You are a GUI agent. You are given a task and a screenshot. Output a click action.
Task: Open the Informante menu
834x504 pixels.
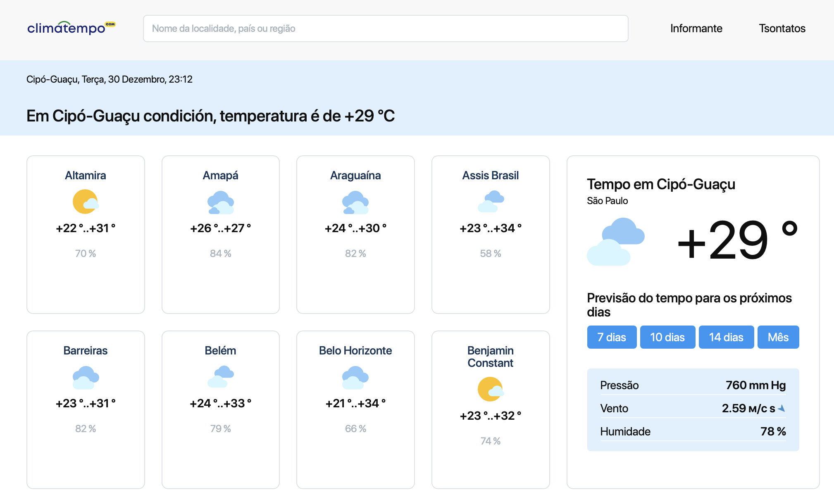[696, 28]
